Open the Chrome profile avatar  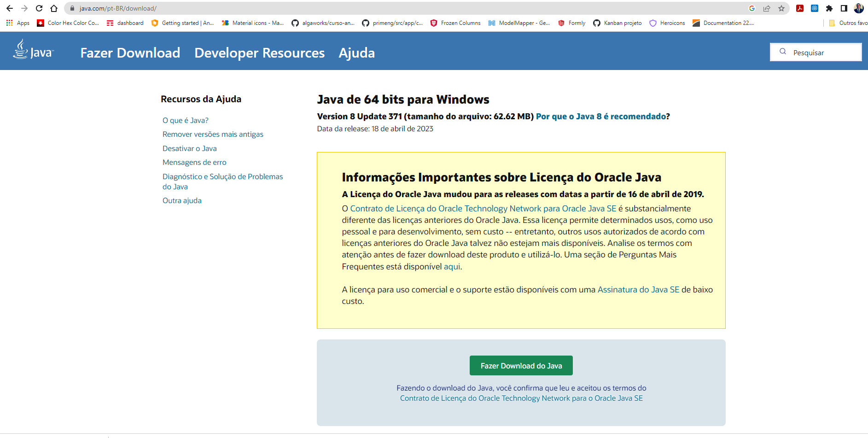click(859, 8)
